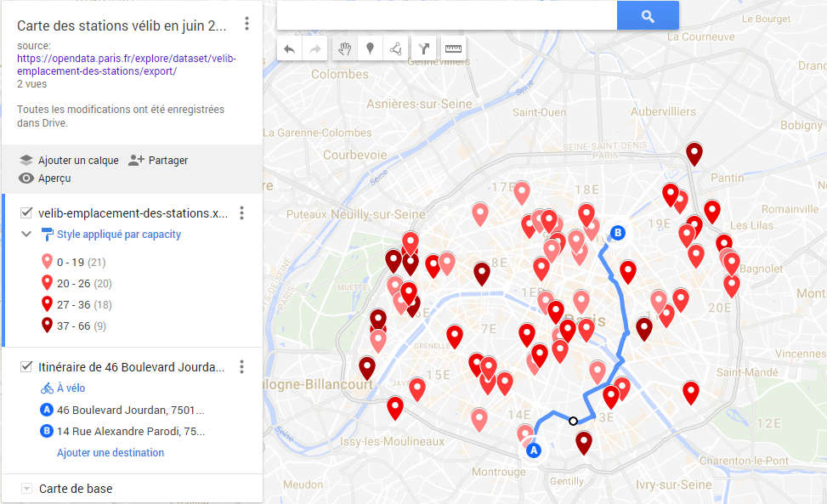The width and height of the screenshot is (827, 504).
Task: Click the white route midpoint circle
Action: (574, 421)
